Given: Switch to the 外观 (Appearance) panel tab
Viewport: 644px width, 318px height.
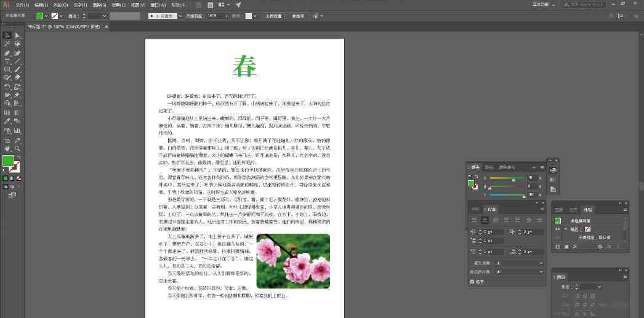Looking at the screenshot, I should 588,210.
